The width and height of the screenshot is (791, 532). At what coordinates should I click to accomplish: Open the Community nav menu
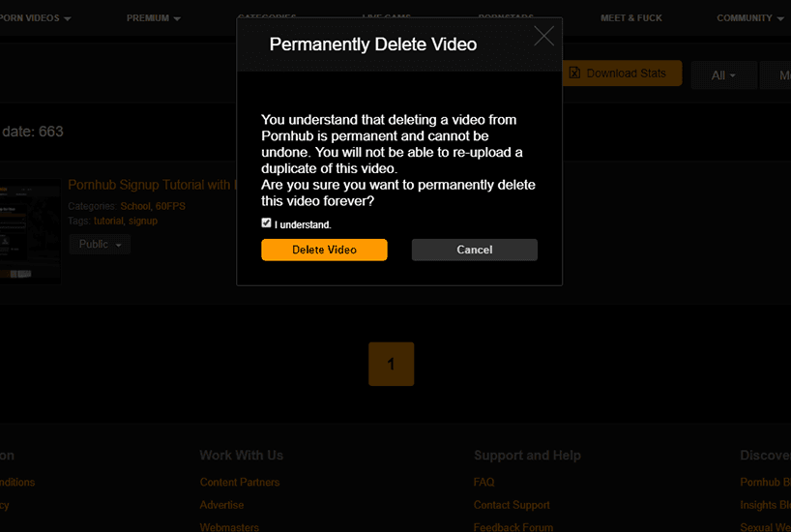[750, 18]
